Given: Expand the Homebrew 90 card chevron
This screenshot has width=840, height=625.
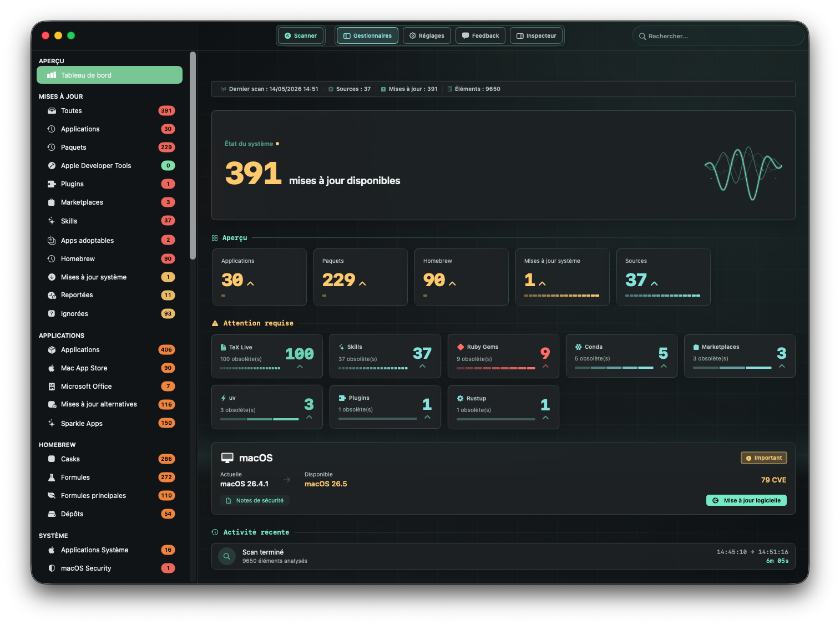Looking at the screenshot, I should (x=453, y=283).
